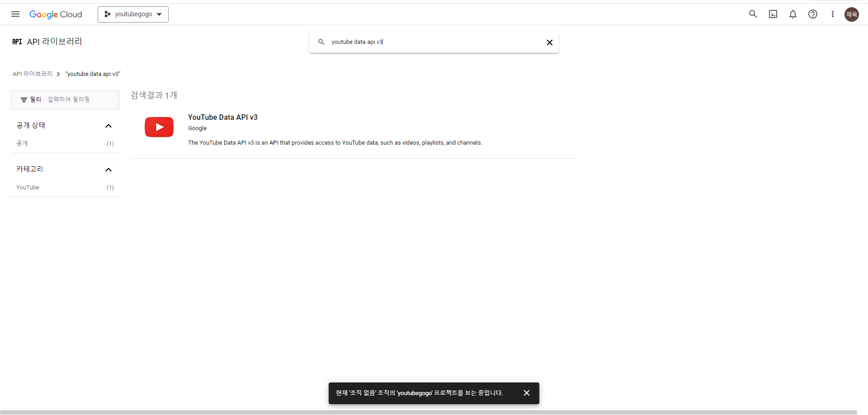
Task: Click the filter icon in filter box
Action: [24, 99]
